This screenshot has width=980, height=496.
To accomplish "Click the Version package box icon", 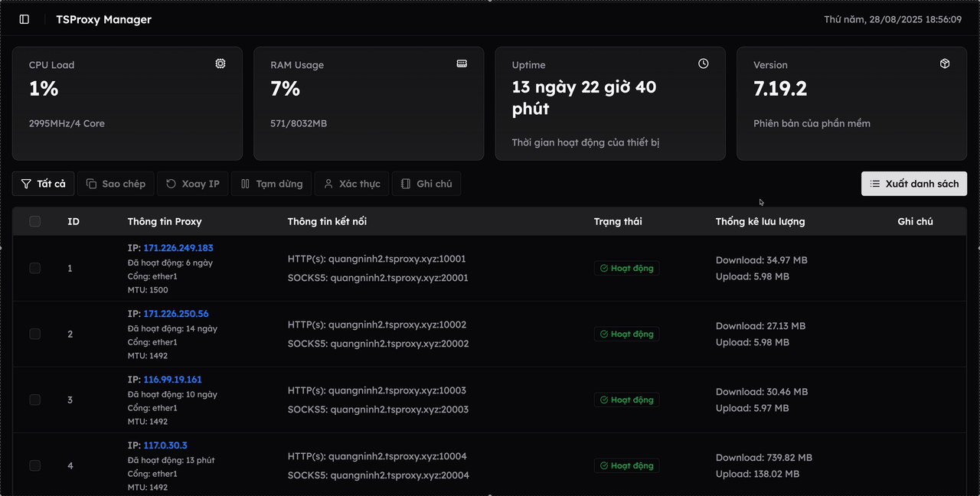I will (x=945, y=64).
